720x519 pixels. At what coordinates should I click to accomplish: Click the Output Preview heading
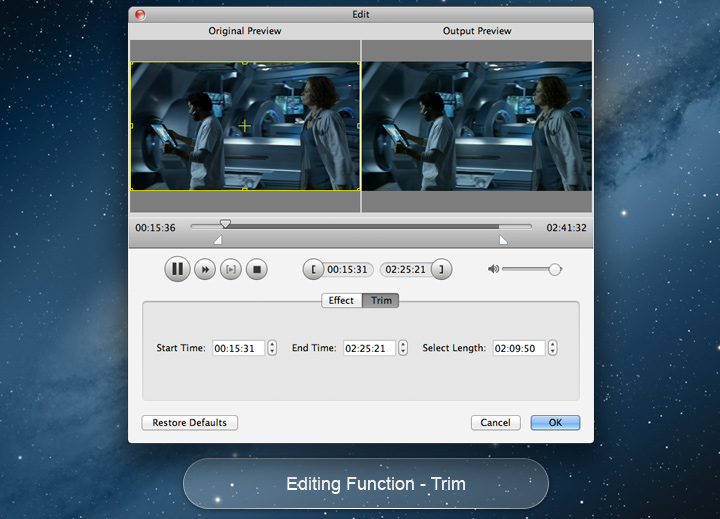coord(477,31)
